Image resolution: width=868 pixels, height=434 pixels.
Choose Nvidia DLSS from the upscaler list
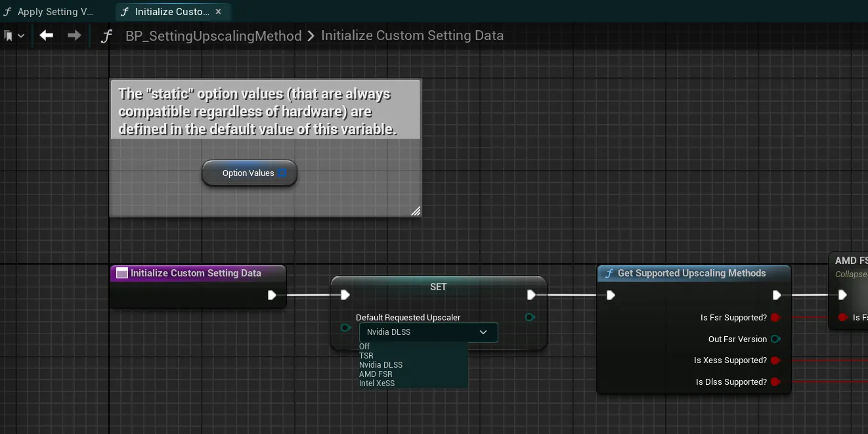381,365
